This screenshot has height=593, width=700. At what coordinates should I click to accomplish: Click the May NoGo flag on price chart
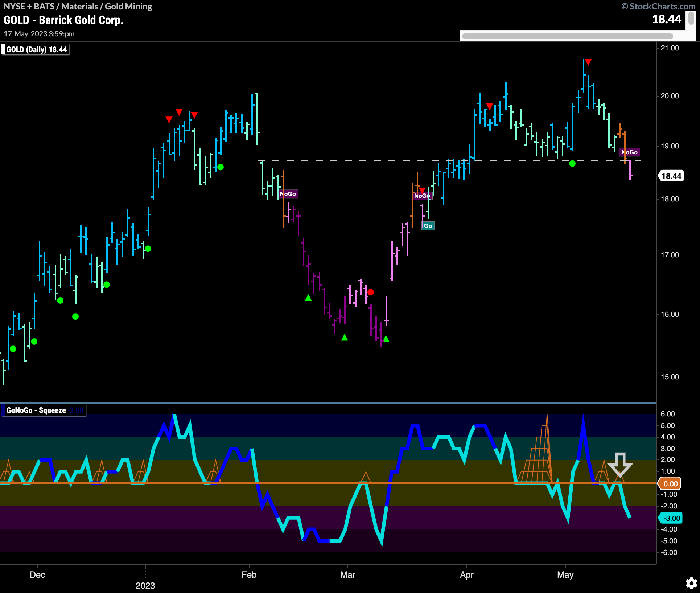click(x=630, y=152)
